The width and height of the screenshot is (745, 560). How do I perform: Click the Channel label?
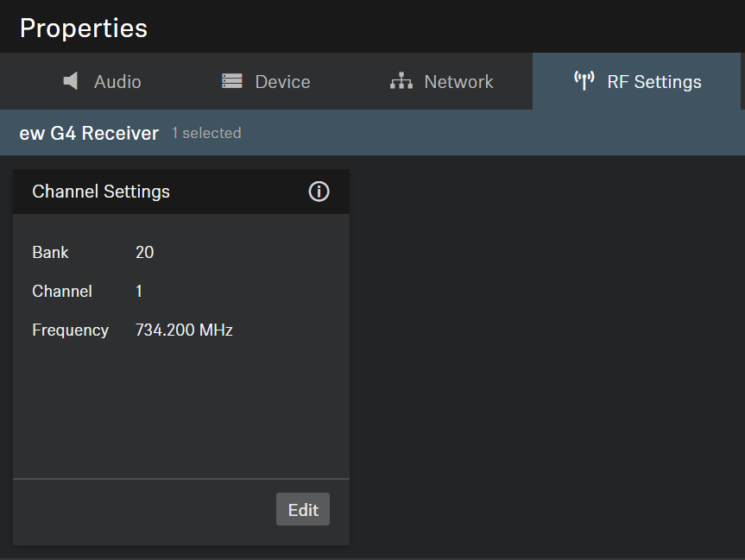coord(61,292)
